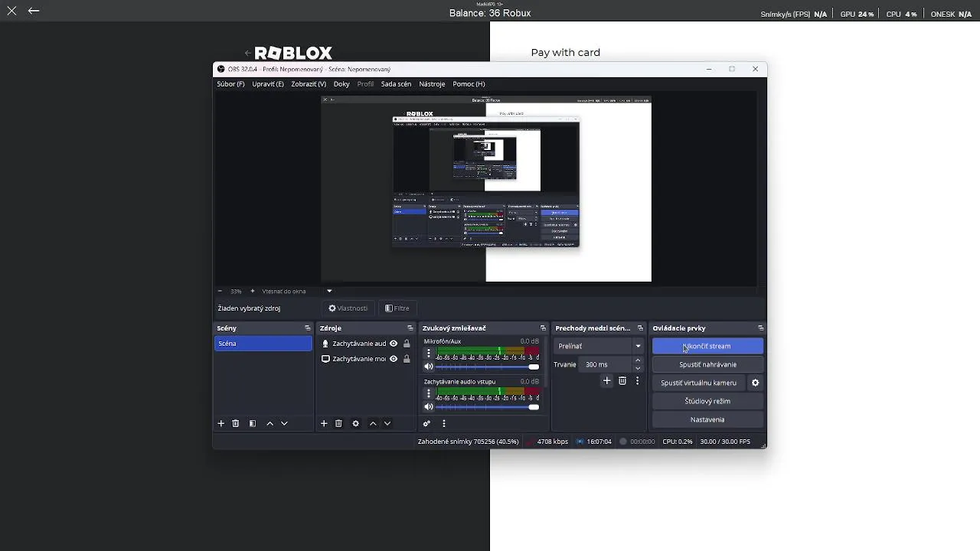Image resolution: width=980 pixels, height=551 pixels.
Task: Mute Zachytávanie audio vstupu speaker icon
Action: click(x=429, y=406)
